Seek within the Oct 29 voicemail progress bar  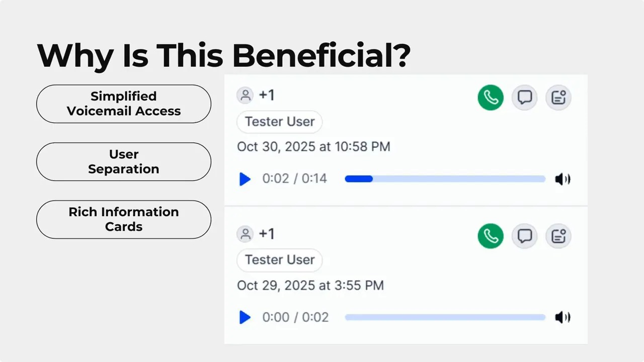(445, 317)
